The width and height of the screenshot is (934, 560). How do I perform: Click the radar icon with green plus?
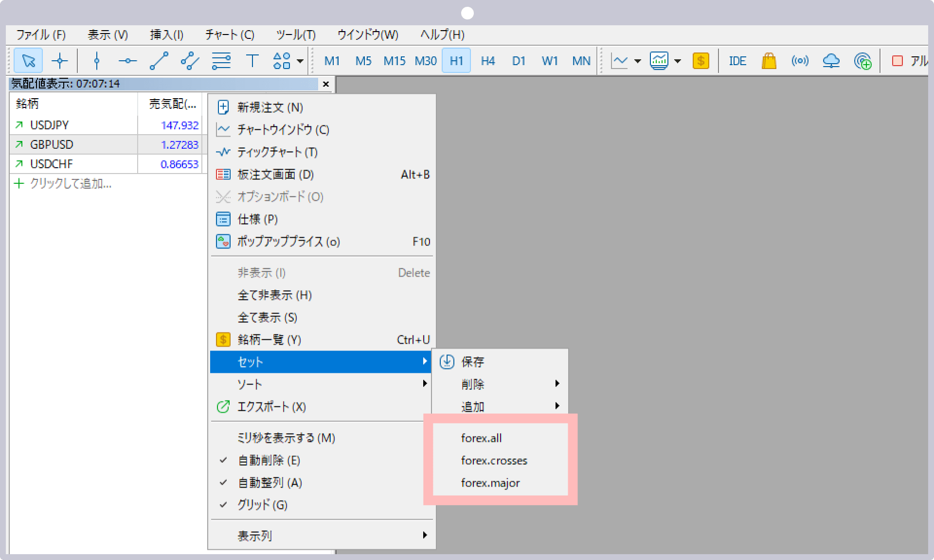click(x=862, y=61)
